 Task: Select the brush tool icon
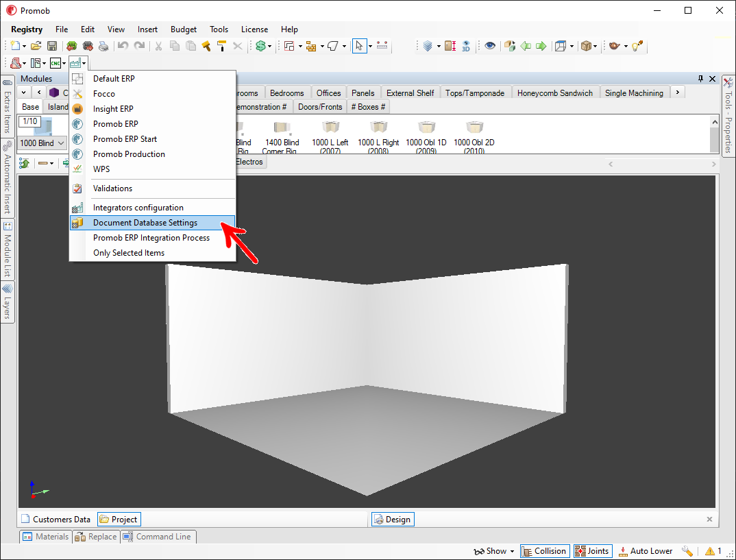click(x=206, y=45)
